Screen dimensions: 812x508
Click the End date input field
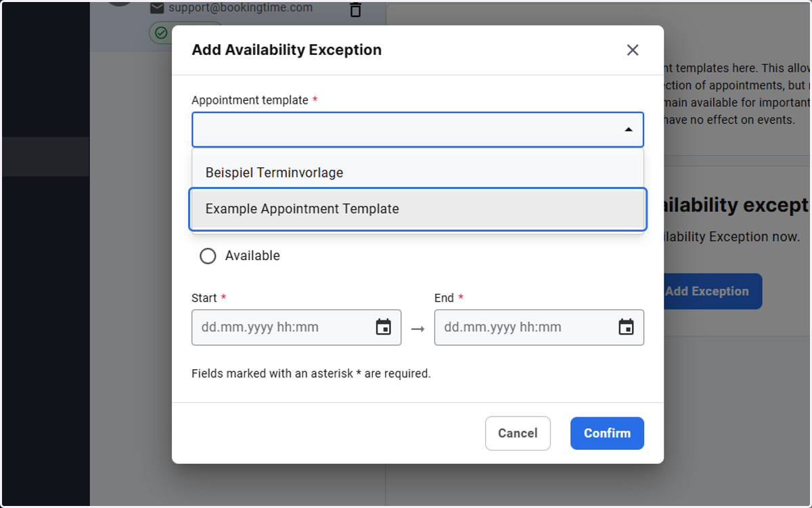coord(539,328)
